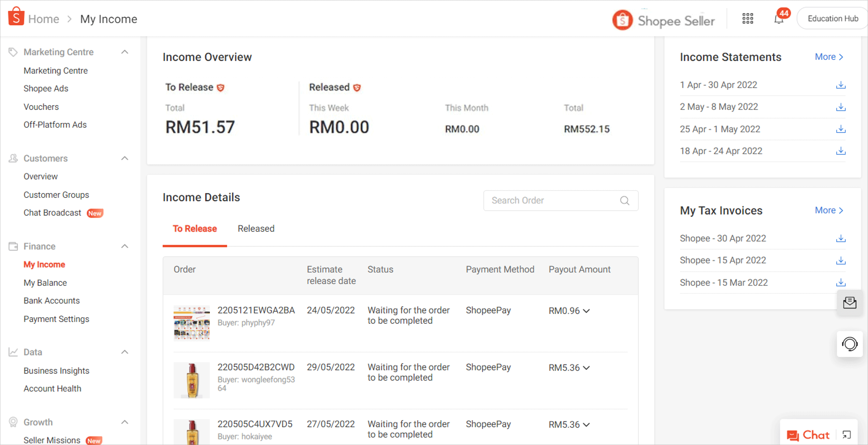The width and height of the screenshot is (868, 445).
Task: Click the Marketing Centre tag icon
Action: 13,52
